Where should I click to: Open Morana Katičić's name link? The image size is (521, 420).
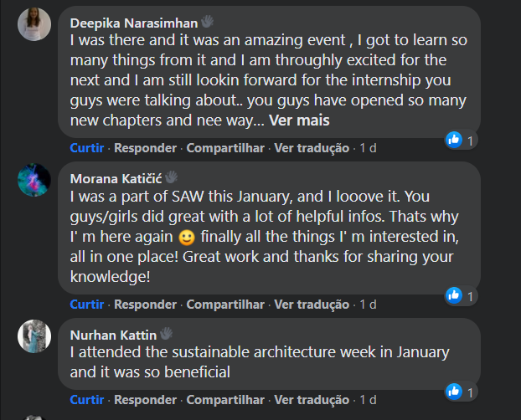(x=116, y=177)
